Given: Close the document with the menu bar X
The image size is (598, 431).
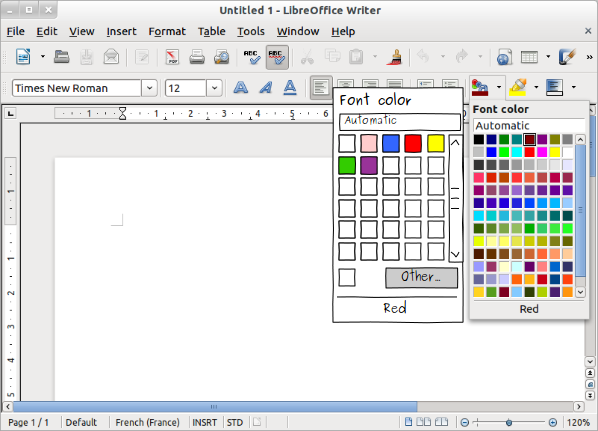Looking at the screenshot, I should [588, 31].
